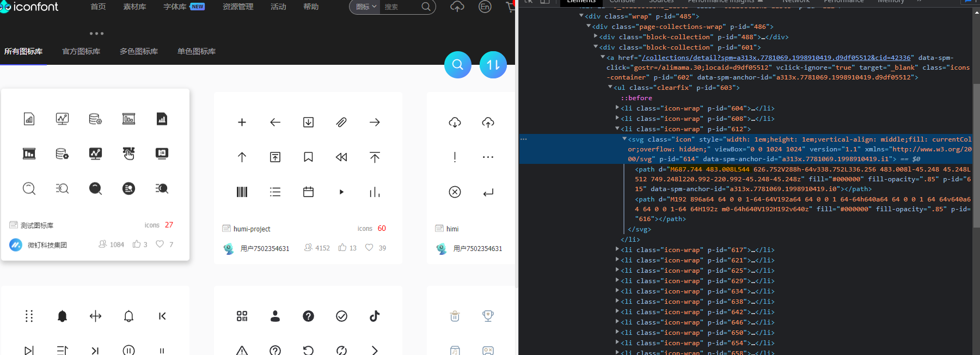Collapse page-collections-wrap div p-id 486
This screenshot has height=355, width=980.
[589, 26]
